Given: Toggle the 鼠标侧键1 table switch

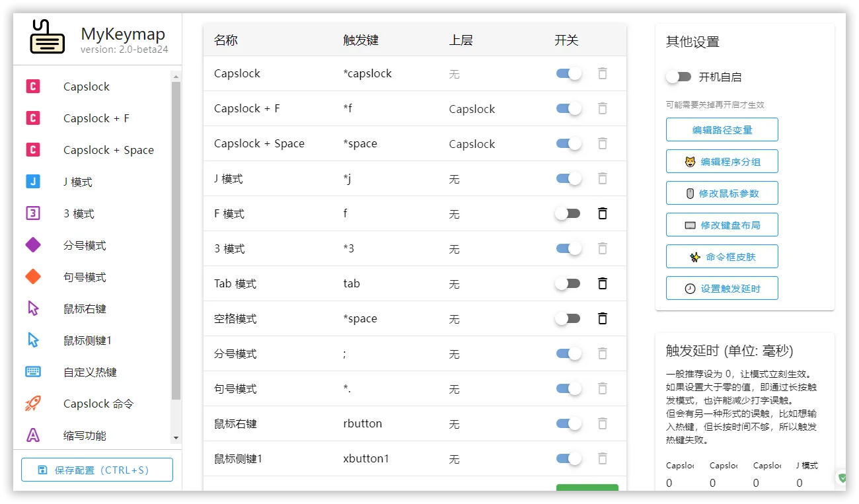Looking at the screenshot, I should [x=568, y=458].
